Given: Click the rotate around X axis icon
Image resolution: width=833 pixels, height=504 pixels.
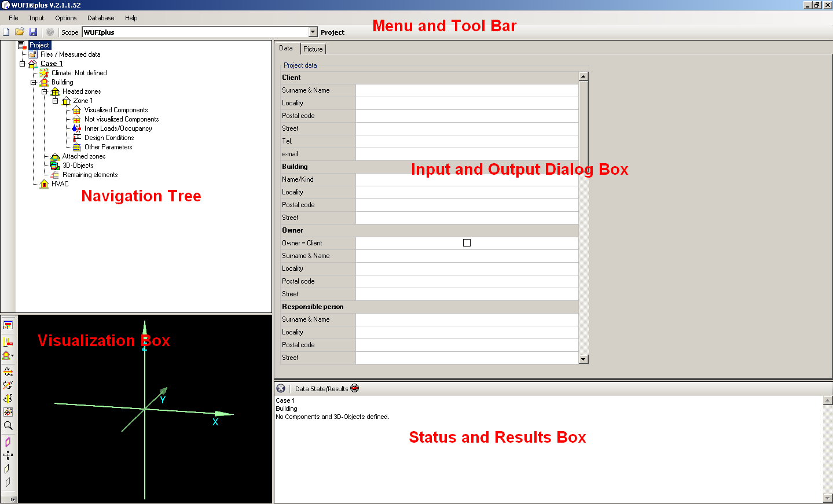Looking at the screenshot, I should tap(8, 371).
